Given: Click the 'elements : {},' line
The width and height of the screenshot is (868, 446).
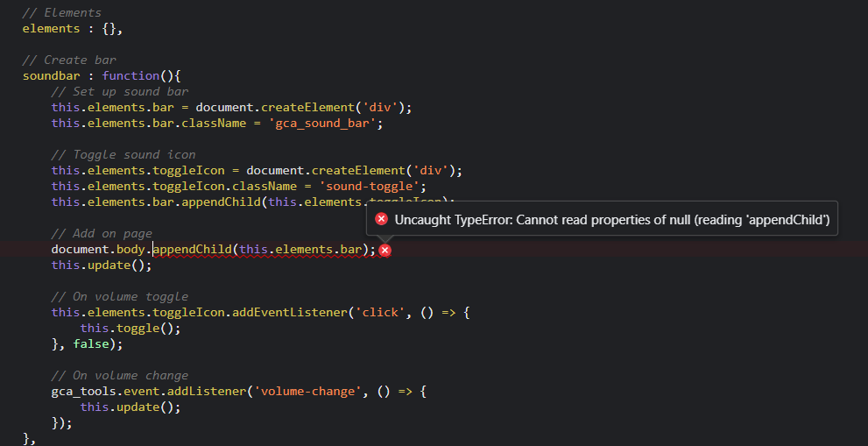Looking at the screenshot, I should 73,29.
